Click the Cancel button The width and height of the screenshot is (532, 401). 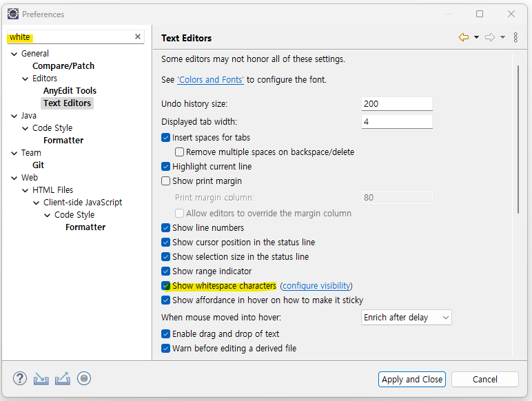[485, 379]
